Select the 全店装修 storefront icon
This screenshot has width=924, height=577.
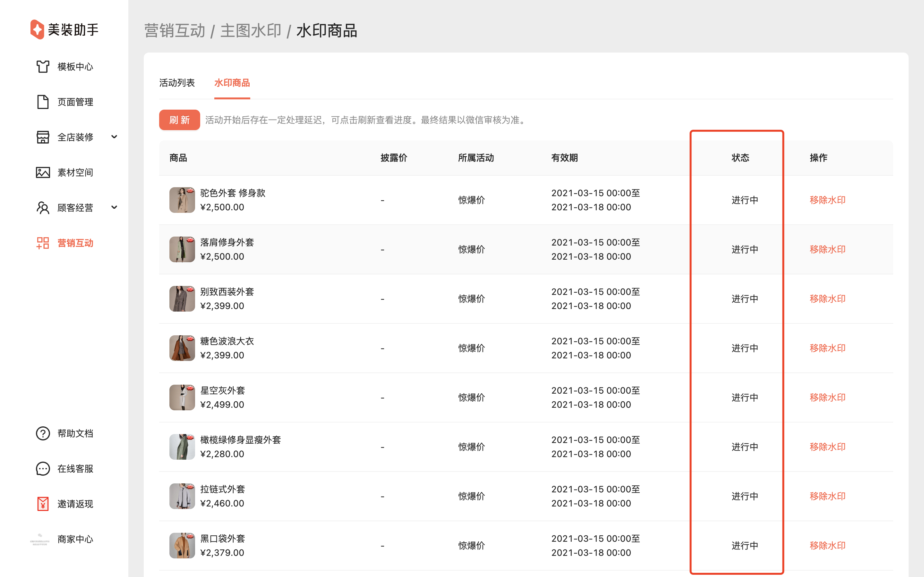[x=43, y=137]
